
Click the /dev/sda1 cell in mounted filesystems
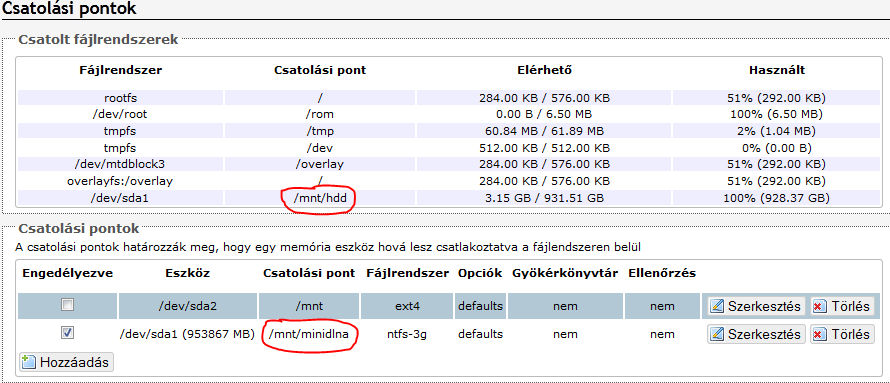121,198
